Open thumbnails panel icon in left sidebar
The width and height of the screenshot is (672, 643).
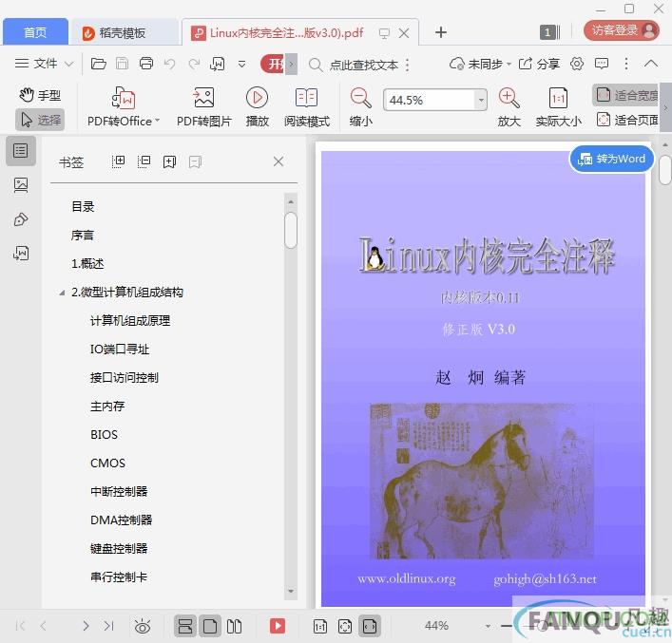point(21,185)
